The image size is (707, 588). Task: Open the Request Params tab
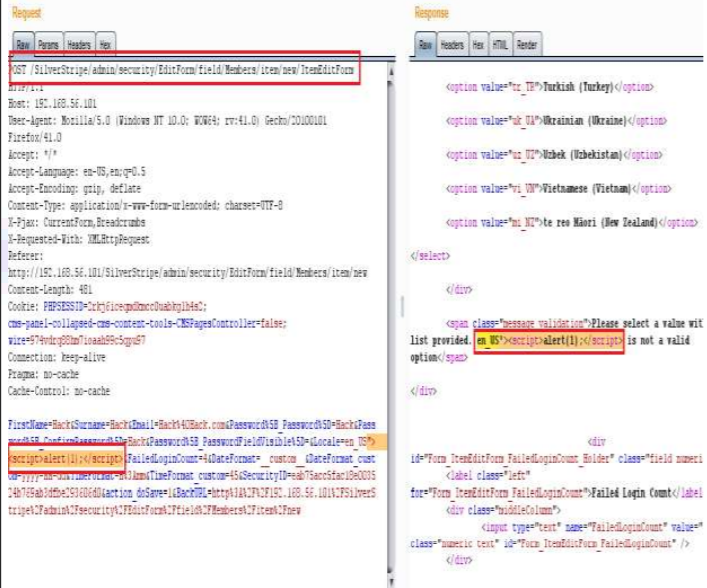(49, 46)
